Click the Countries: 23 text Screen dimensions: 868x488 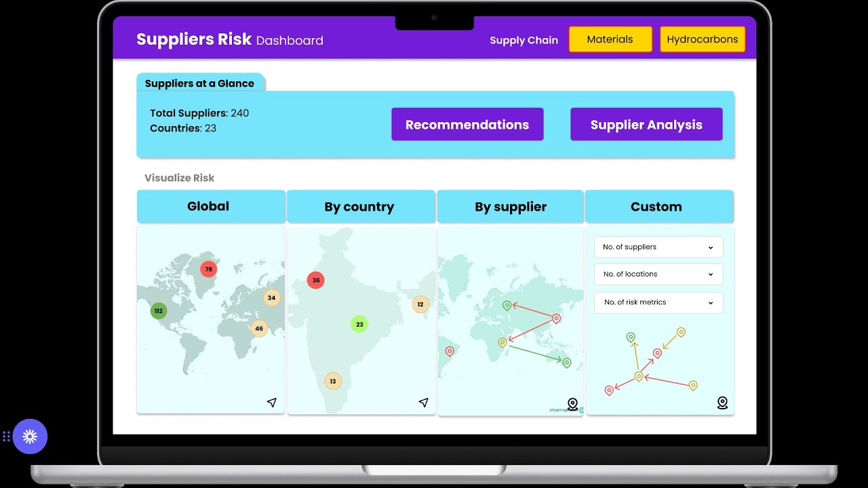(183, 128)
